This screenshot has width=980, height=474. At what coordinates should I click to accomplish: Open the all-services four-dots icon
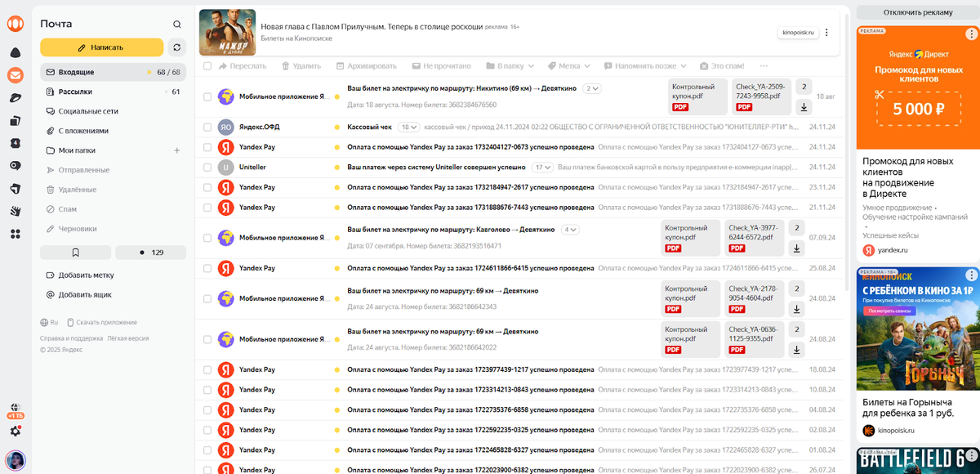tap(15, 234)
